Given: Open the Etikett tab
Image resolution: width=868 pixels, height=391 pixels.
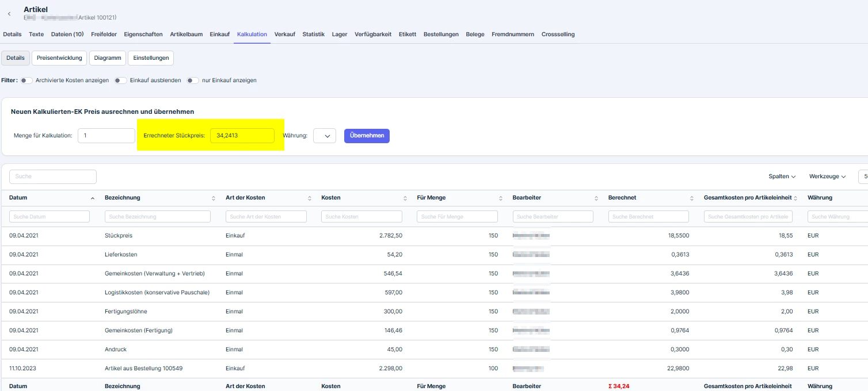Looking at the screenshot, I should tap(408, 34).
